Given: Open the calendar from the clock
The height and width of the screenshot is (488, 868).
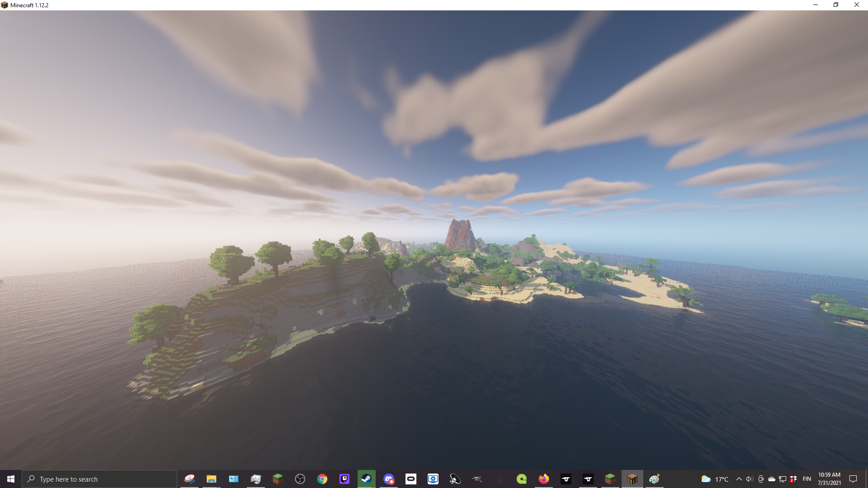Looking at the screenshot, I should pyautogui.click(x=830, y=479).
